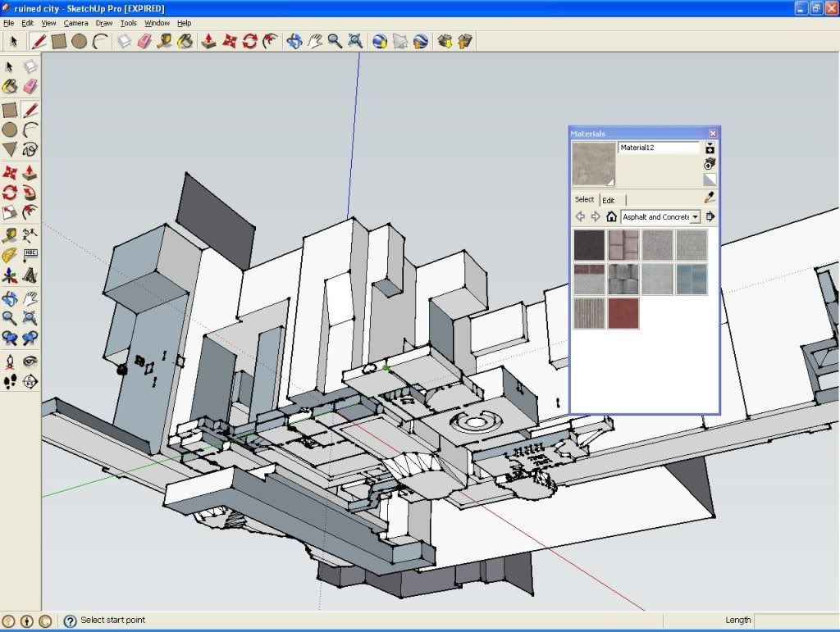Select the 3D Text tool

point(30,275)
